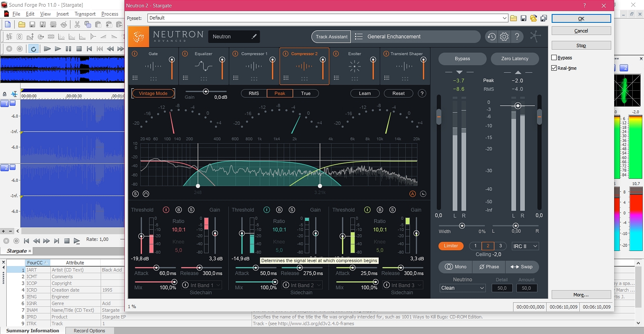Viewport: 644px width, 334px height.
Task: Open Gate module list menu icon
Action: pyautogui.click(x=135, y=78)
